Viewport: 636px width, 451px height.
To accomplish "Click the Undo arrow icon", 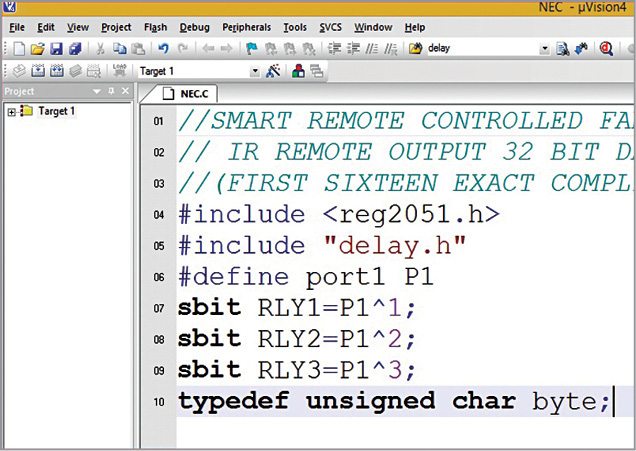I will (x=162, y=48).
